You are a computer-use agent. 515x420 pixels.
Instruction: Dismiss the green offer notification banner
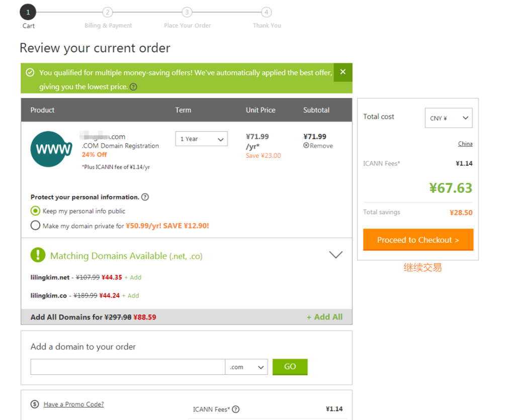click(342, 72)
